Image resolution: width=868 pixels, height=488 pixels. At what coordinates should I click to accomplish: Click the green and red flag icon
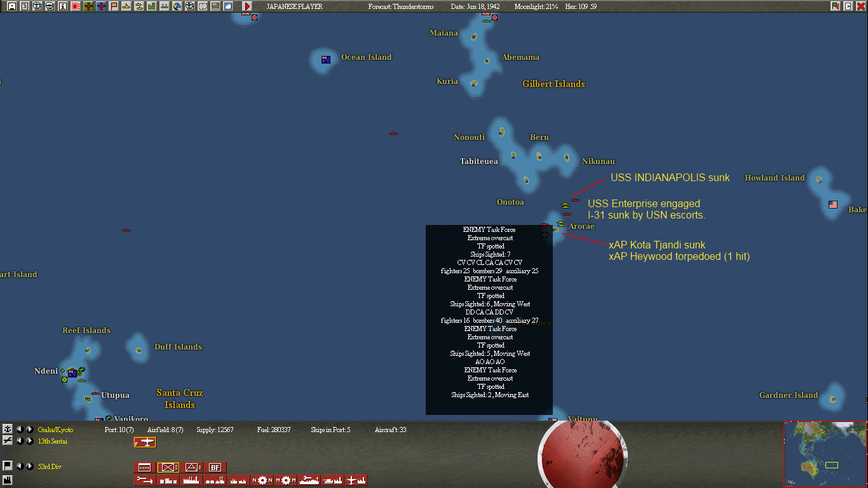click(835, 6)
